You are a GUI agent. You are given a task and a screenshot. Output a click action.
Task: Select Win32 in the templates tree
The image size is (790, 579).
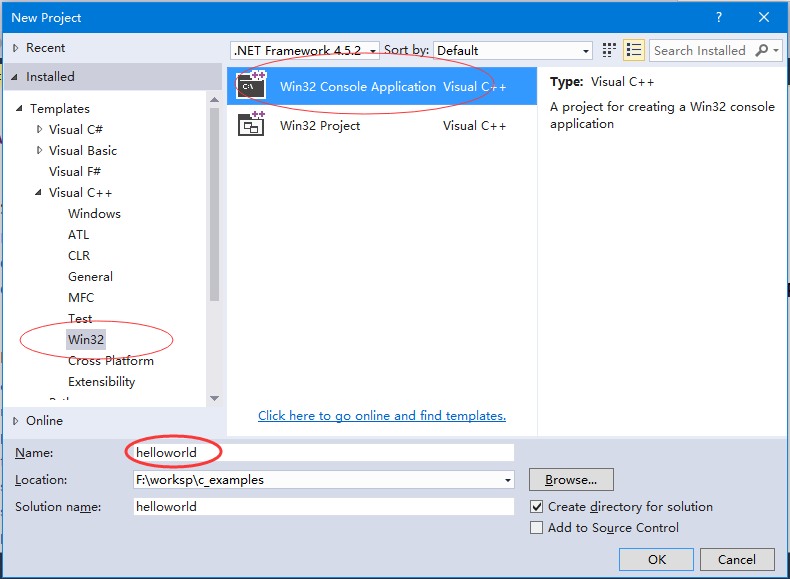coord(86,340)
